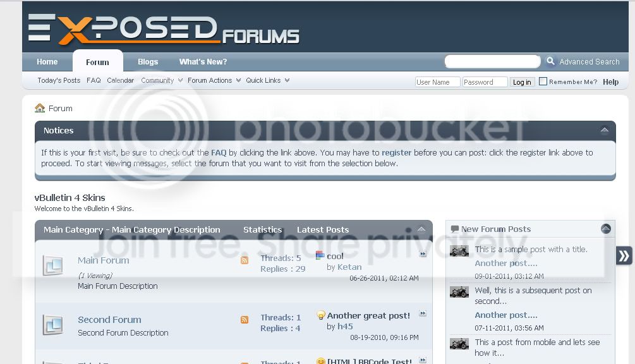Screen dimensions: 635x364
Task: Click the home icon beside Forum breadcrumb
Action: [x=40, y=108]
